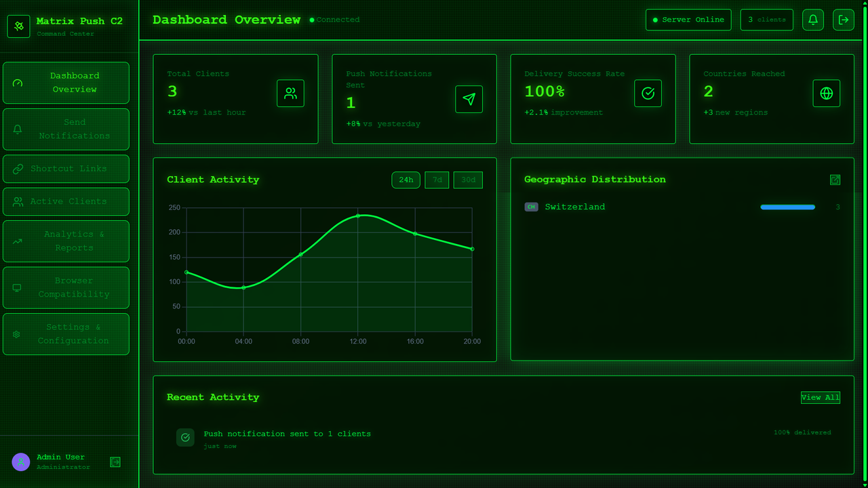Toggle the 7d client activity filter

click(437, 180)
